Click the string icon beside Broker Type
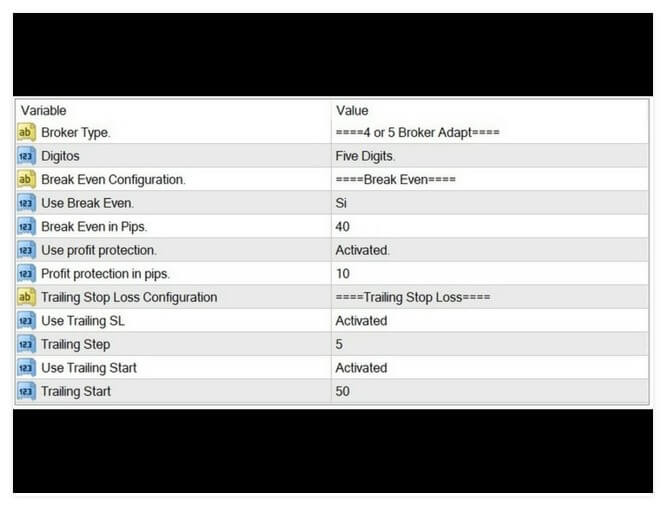Viewport: 666px width, 506px height. click(x=26, y=133)
